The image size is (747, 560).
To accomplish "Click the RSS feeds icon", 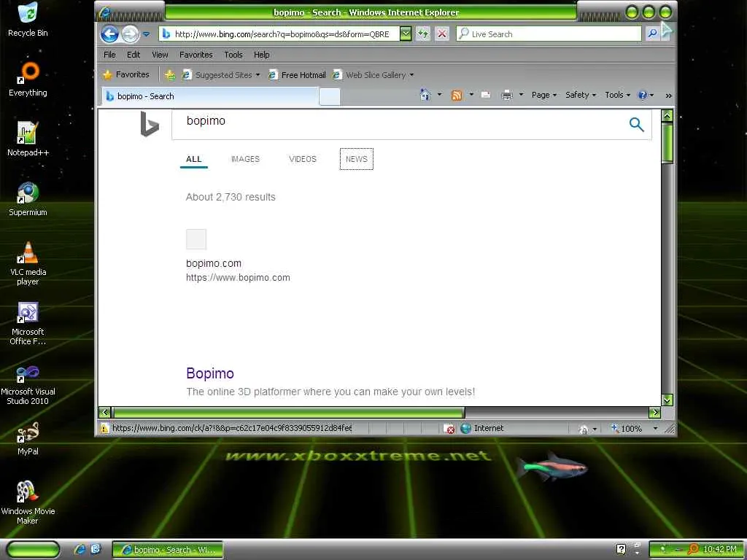I will coord(457,96).
